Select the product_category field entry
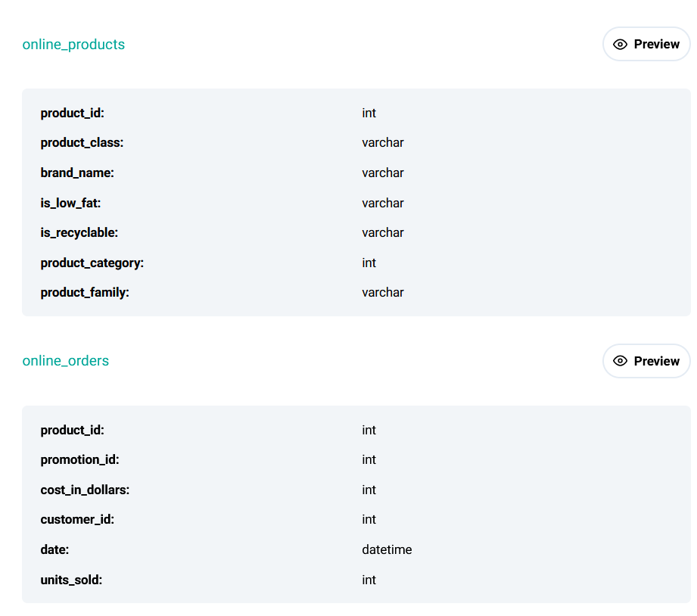The width and height of the screenshot is (697, 616). [92, 263]
